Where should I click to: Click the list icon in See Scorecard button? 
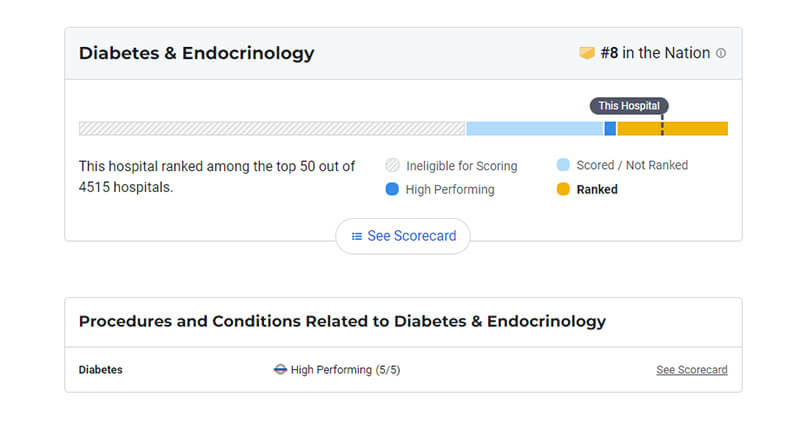click(357, 236)
